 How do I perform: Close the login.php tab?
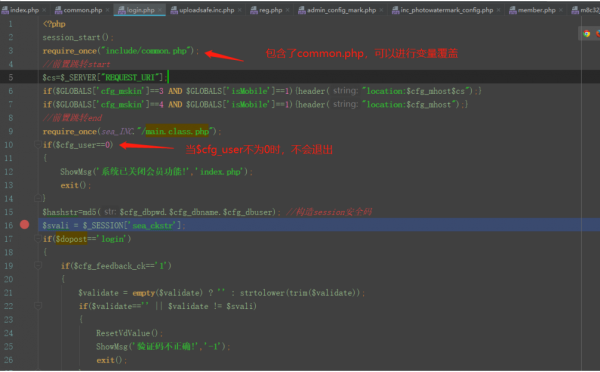[160, 10]
